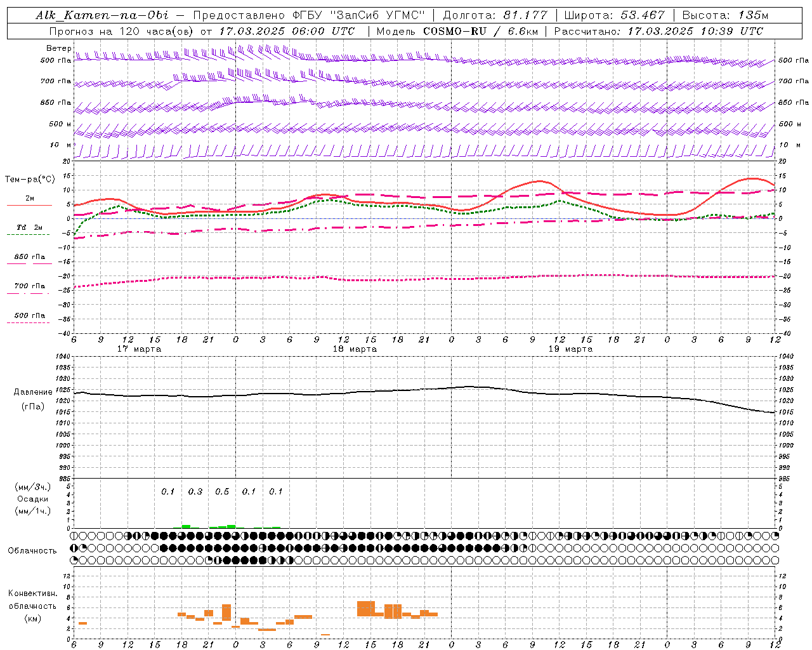Select the text Прогноз на 120 часа(ов)
The width and height of the screenshot is (812, 650).
coord(122,31)
